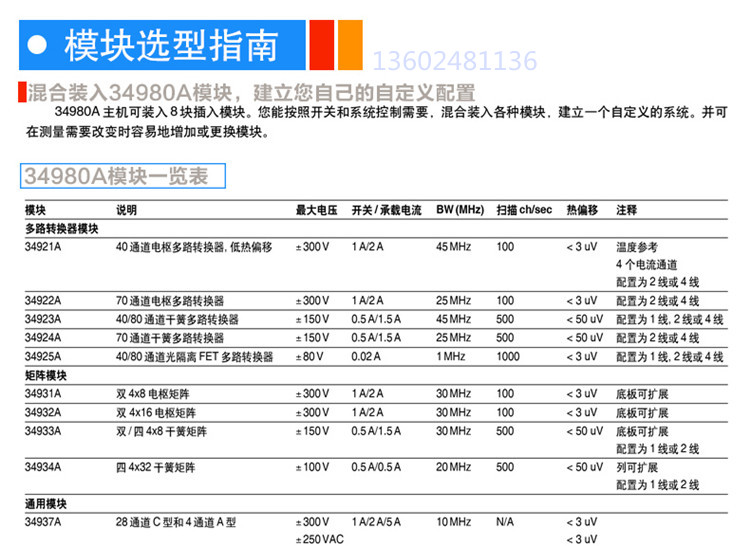Click the 注释 column header
The width and height of the screenshot is (750, 546).
click(x=627, y=210)
